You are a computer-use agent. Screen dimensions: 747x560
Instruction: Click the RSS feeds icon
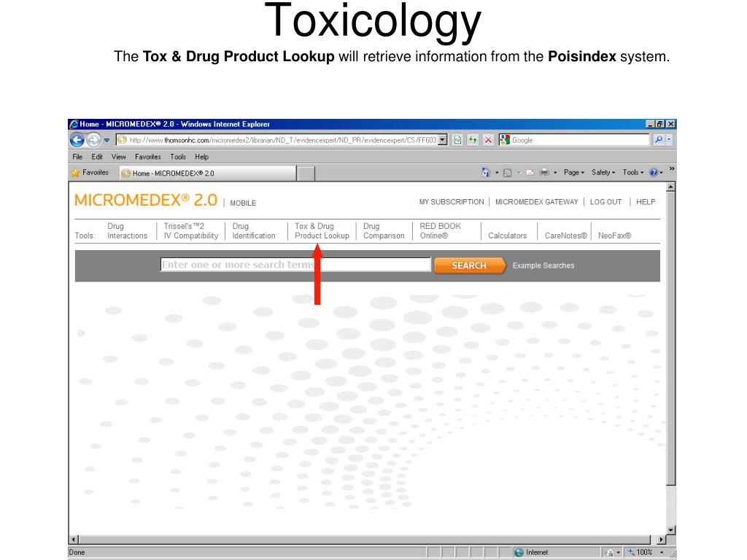tap(508, 173)
